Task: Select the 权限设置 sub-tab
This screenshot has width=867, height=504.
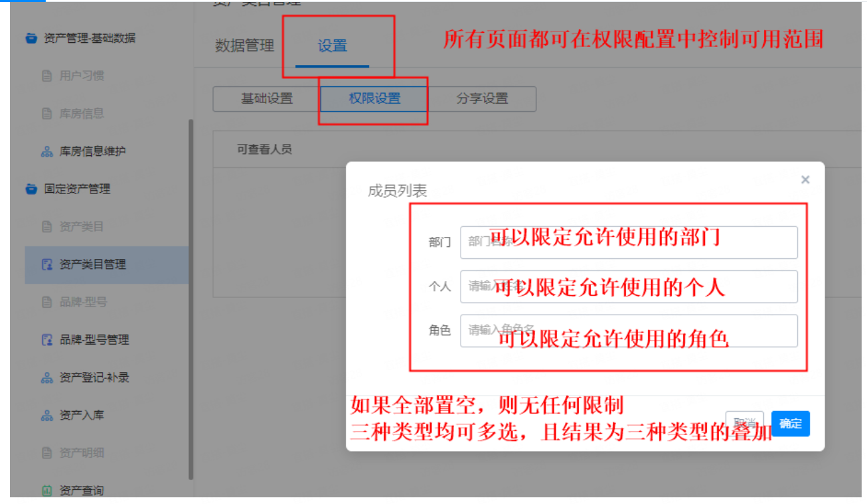Action: point(374,98)
